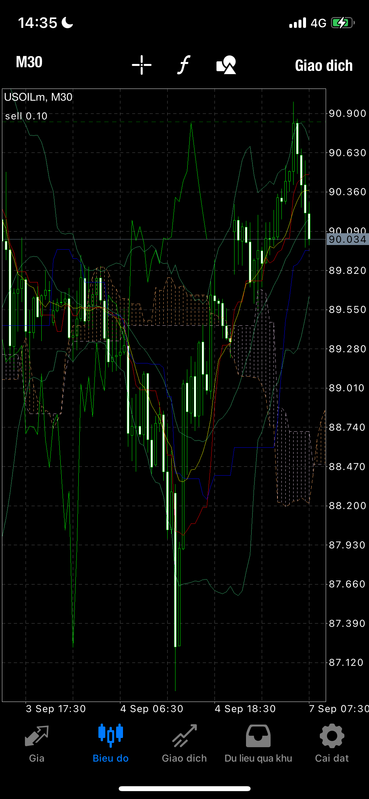
Task: Switch to the Gia quotes tab
Action: pos(37,744)
